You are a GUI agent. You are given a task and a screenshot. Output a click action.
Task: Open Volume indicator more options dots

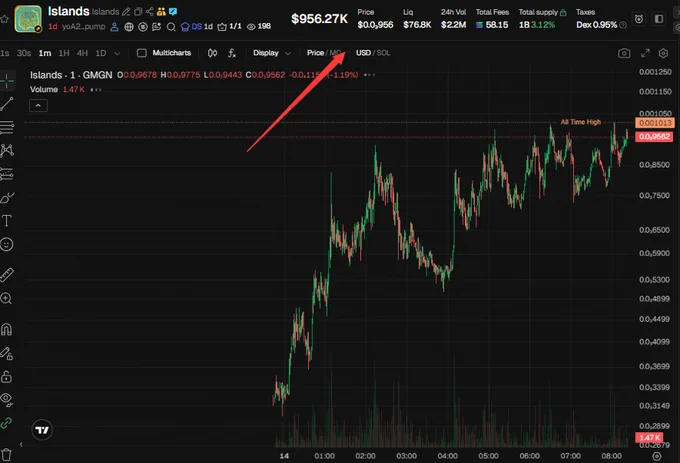[96, 90]
